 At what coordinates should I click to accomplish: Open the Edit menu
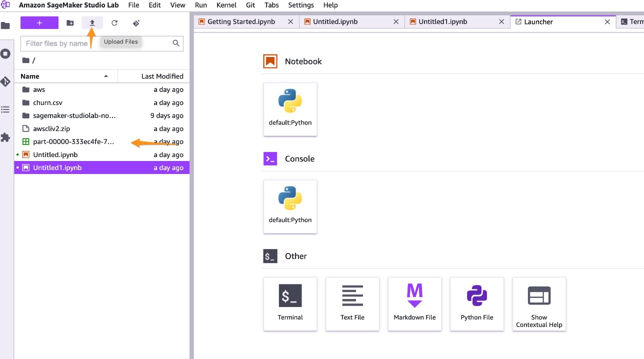154,5
